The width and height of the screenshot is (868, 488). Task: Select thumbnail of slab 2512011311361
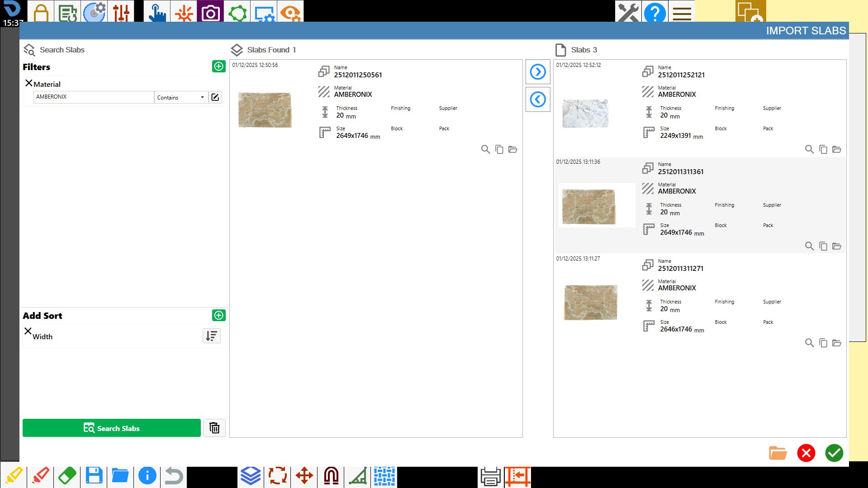pos(589,207)
